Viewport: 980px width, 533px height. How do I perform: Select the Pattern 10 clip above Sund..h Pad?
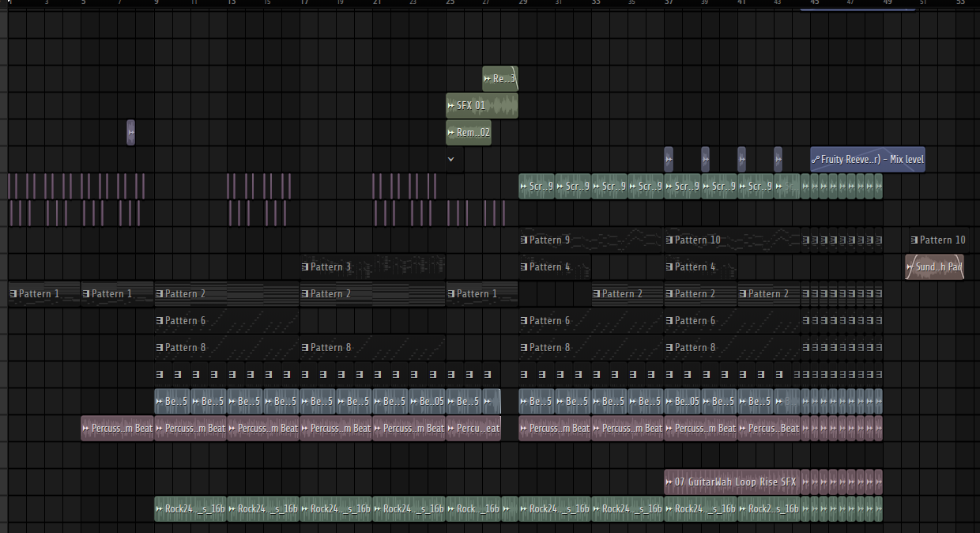click(x=937, y=240)
